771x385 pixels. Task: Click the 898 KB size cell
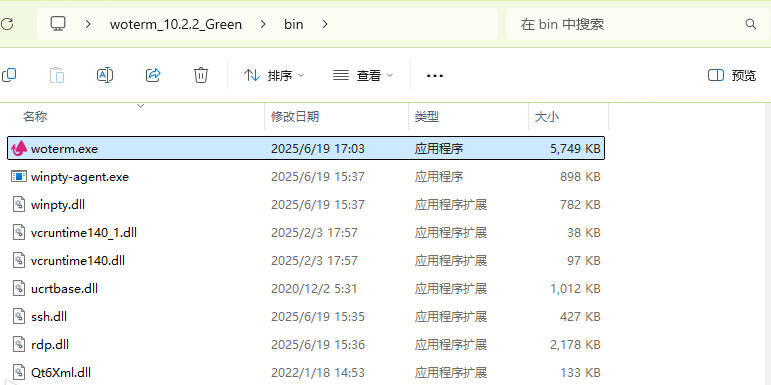pyautogui.click(x=580, y=177)
